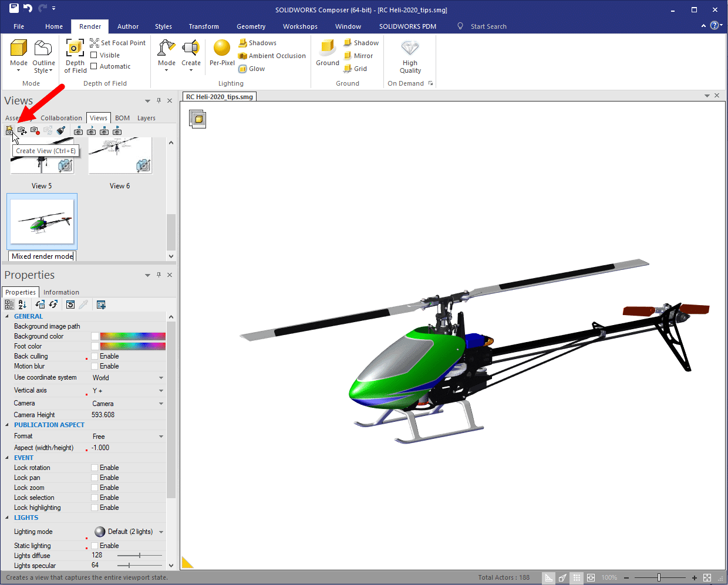Click the High Quality diamond icon
This screenshot has height=585, width=728.
click(410, 48)
